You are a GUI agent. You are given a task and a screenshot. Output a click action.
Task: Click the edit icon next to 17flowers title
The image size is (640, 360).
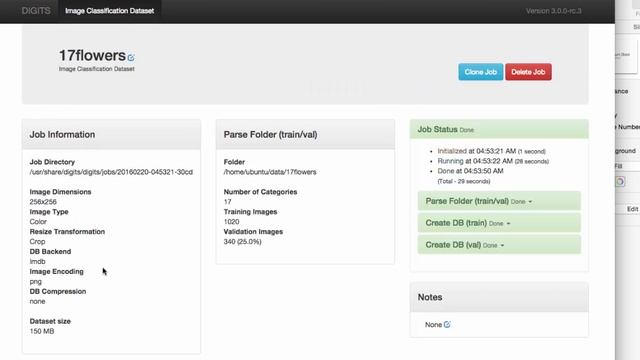(131, 58)
